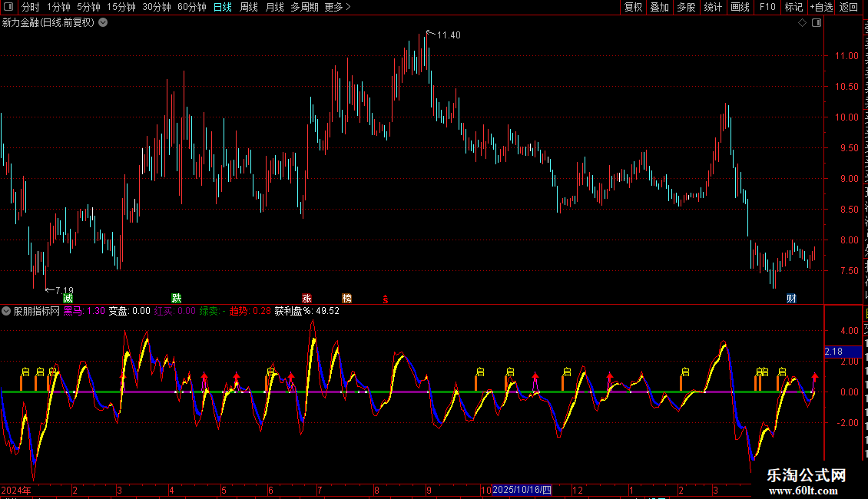The width and height of the screenshot is (868, 499).
Task: Click the 减 info marker
Action: point(68,298)
